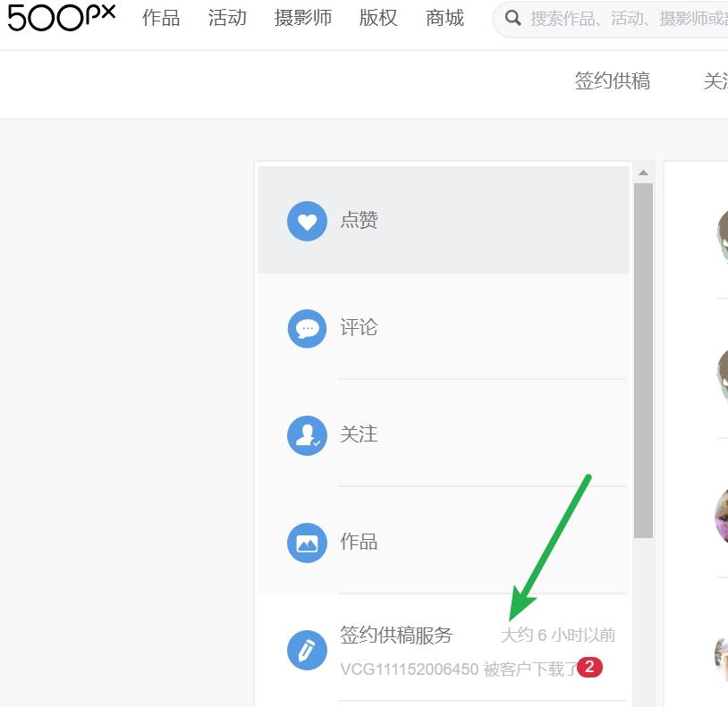Switch to the 签约供稿 tab
Screen dimensions: 728x707
click(x=613, y=80)
